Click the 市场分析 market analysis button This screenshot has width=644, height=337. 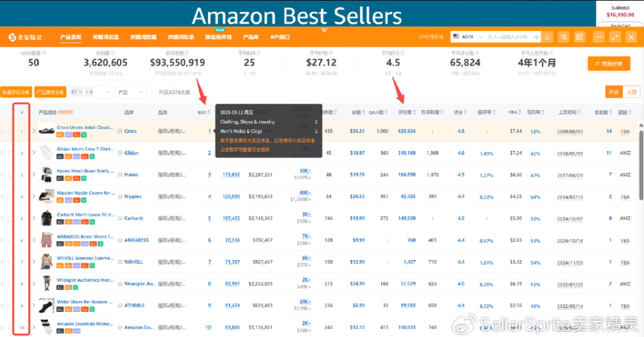click(610, 64)
